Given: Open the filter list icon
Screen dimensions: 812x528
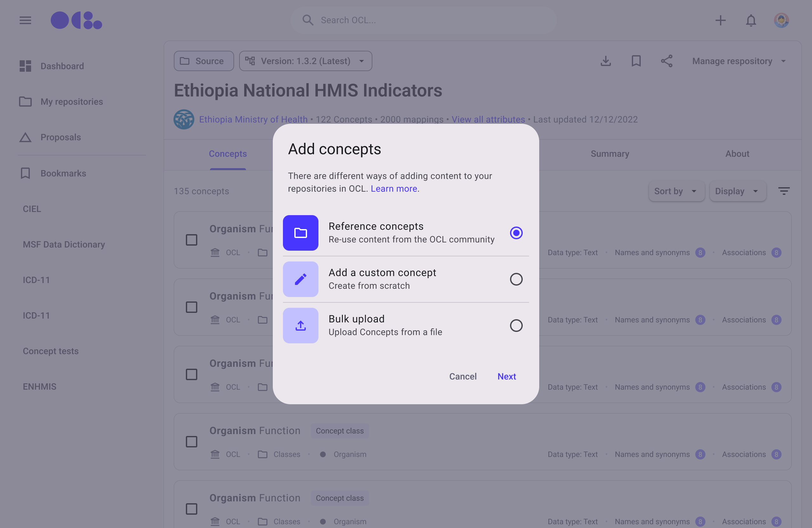Looking at the screenshot, I should (x=784, y=191).
